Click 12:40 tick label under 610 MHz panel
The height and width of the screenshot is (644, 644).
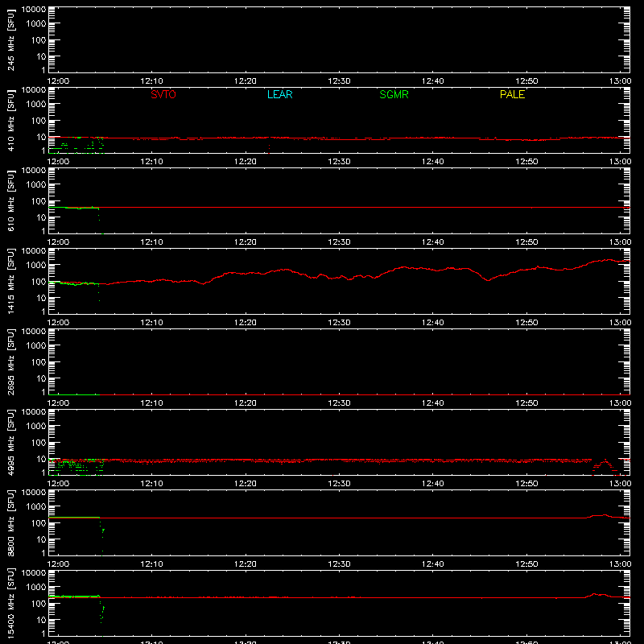[x=433, y=242]
